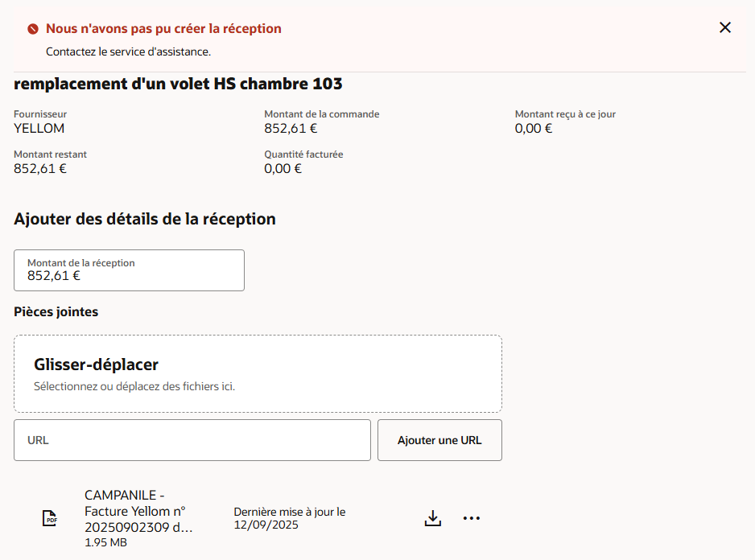Click the Pièces jointes heading

[x=55, y=311]
